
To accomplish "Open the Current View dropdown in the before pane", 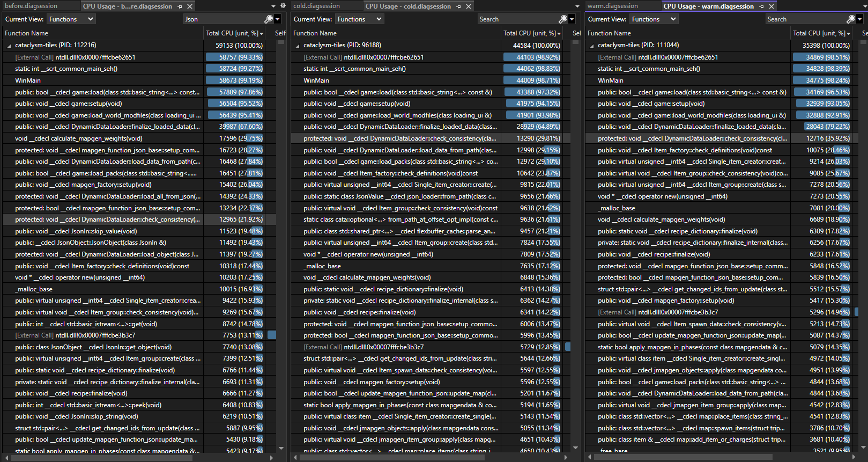I will [71, 19].
